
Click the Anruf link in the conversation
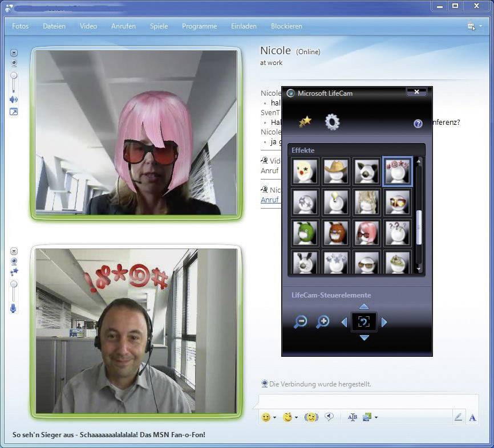point(269,200)
